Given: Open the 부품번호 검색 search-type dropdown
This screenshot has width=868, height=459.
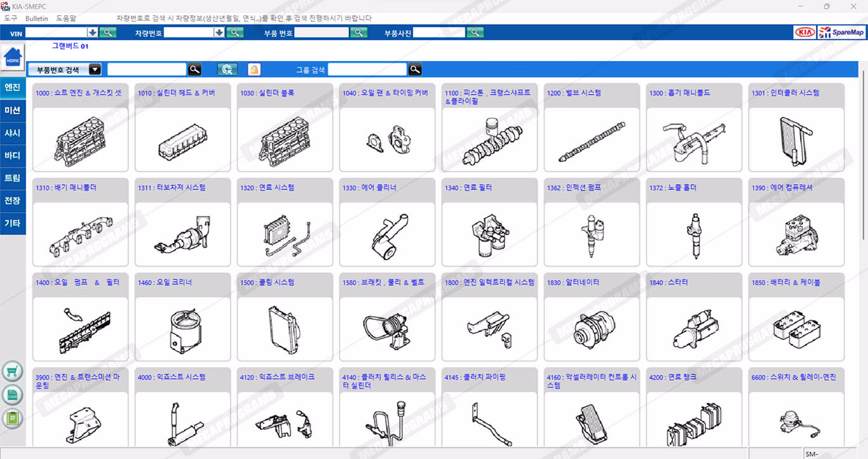Looking at the screenshot, I should pos(95,70).
